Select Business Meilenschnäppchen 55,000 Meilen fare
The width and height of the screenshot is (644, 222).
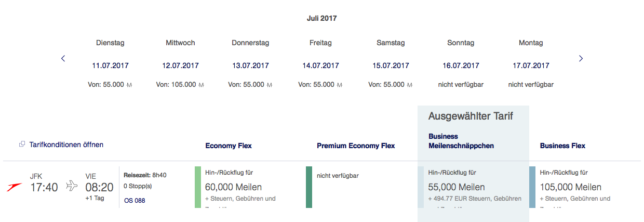(473, 187)
